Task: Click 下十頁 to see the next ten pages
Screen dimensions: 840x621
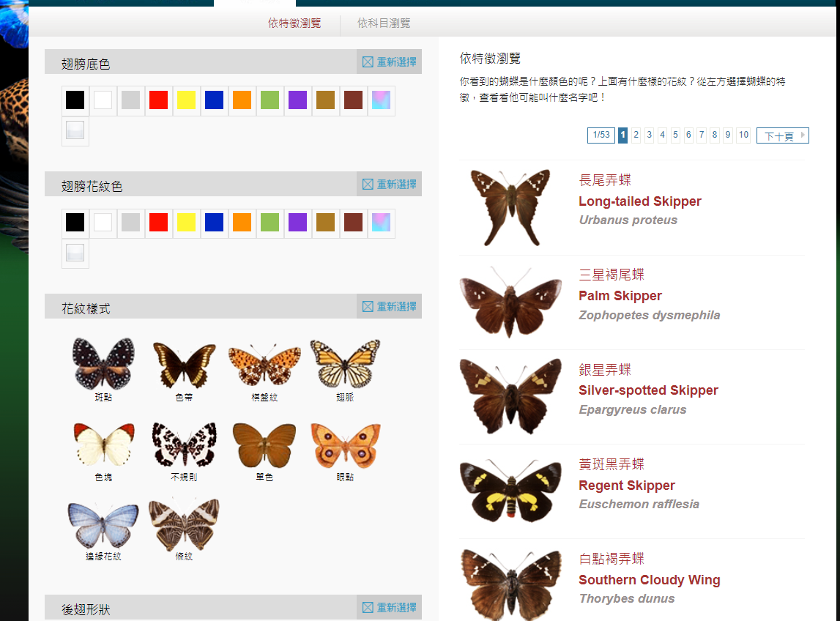Action: pos(783,135)
